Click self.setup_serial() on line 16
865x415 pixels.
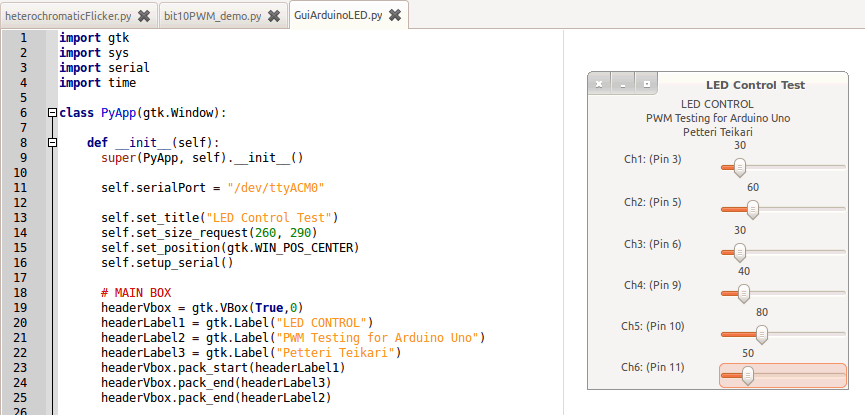167,263
